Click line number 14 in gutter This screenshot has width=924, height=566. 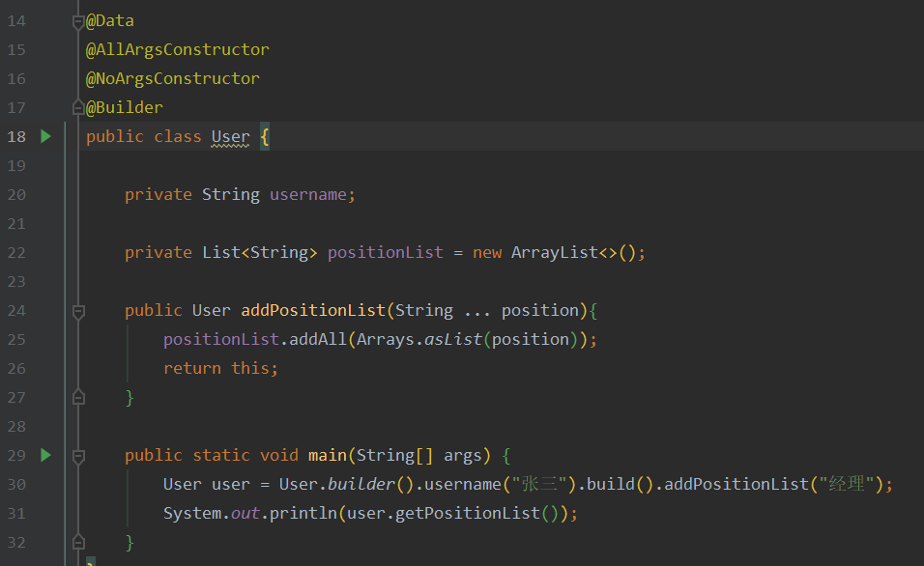point(16,21)
